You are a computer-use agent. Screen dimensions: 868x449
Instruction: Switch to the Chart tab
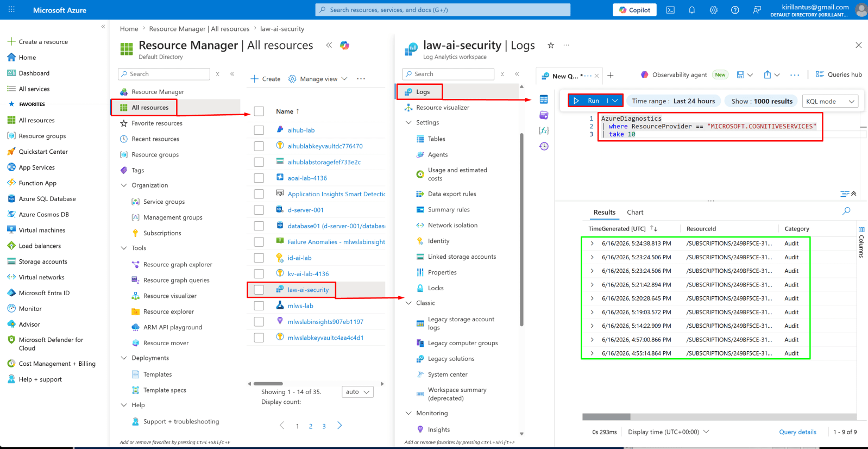pos(635,213)
